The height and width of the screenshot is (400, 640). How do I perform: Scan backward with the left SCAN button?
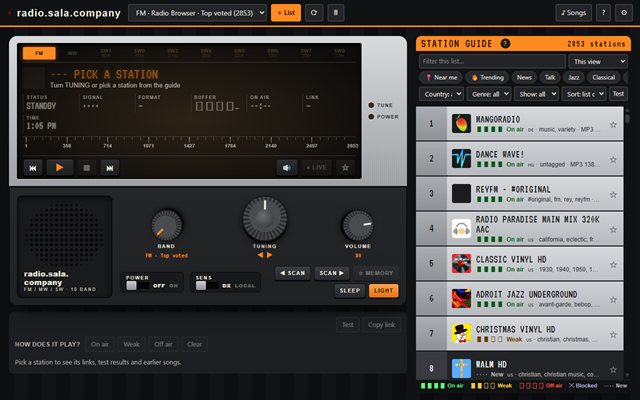293,273
